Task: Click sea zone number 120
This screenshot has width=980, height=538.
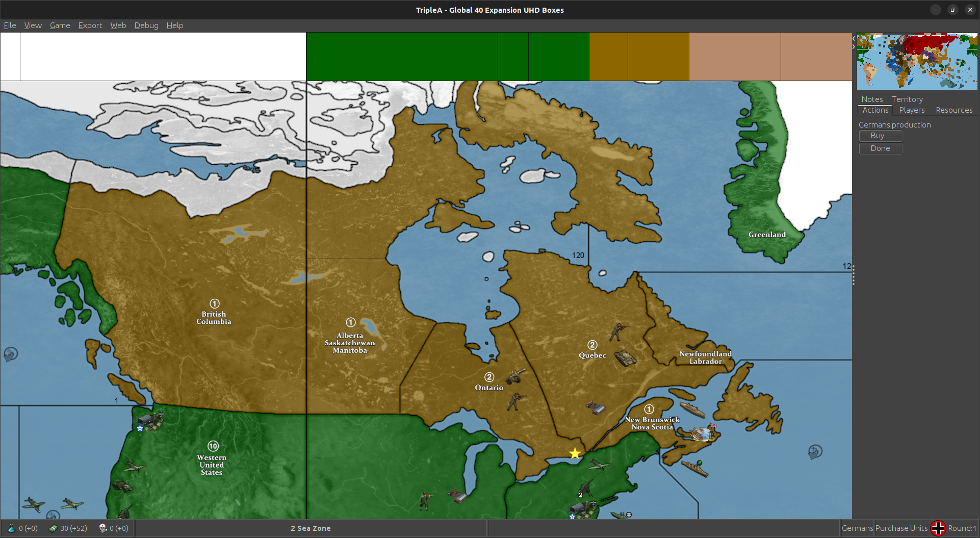Action: click(578, 255)
